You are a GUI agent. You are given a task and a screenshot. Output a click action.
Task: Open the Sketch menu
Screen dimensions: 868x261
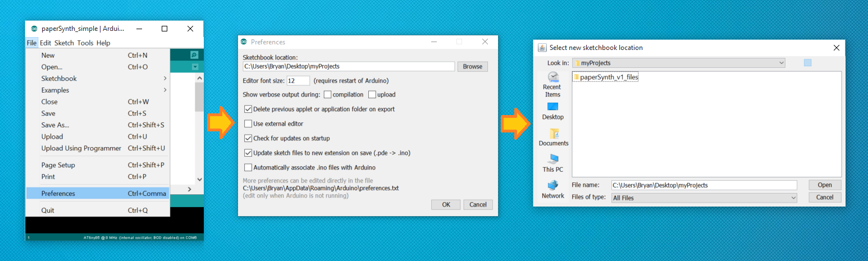point(64,43)
